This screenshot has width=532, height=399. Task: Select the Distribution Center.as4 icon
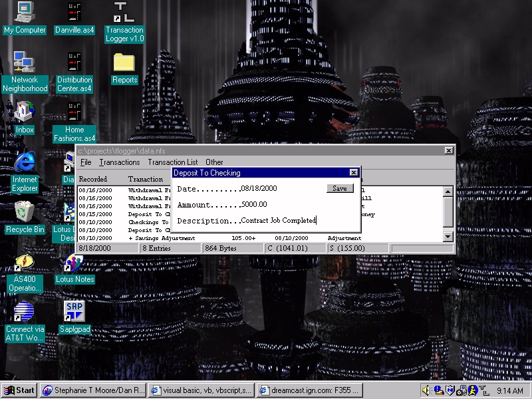click(x=74, y=63)
